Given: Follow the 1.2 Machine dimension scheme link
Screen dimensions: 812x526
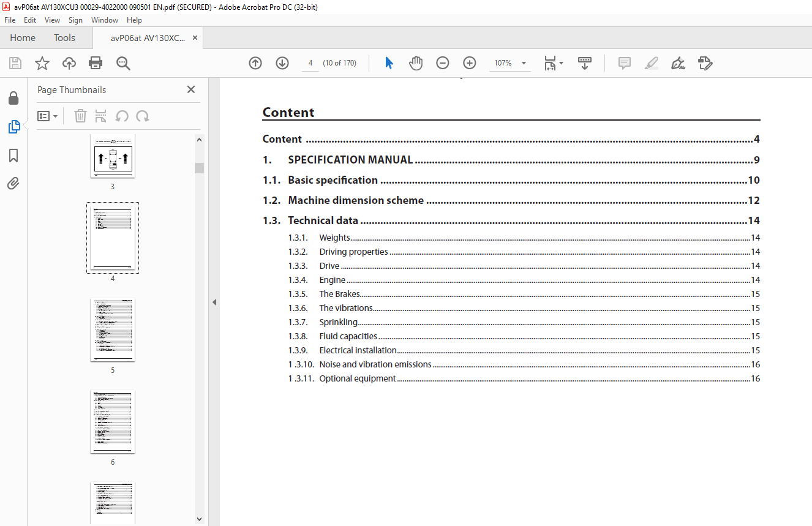Looking at the screenshot, I should (511, 200).
